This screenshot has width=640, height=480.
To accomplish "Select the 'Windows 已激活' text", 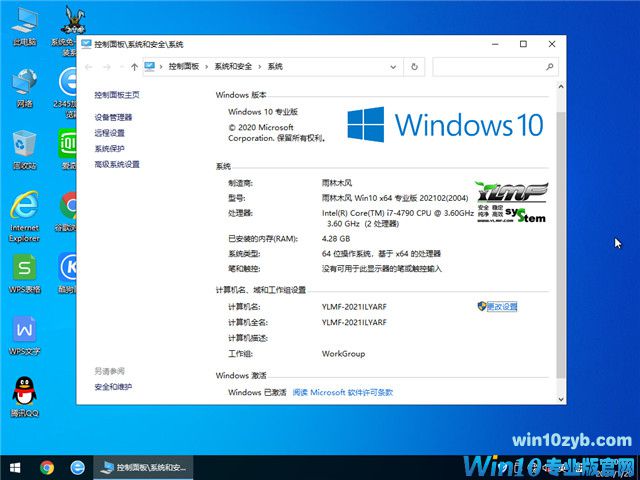I will pos(257,393).
